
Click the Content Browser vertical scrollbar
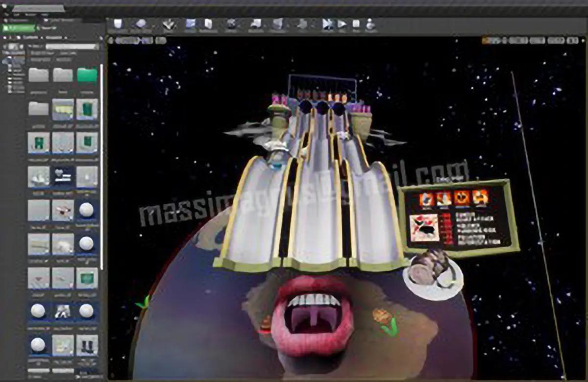(x=102, y=167)
